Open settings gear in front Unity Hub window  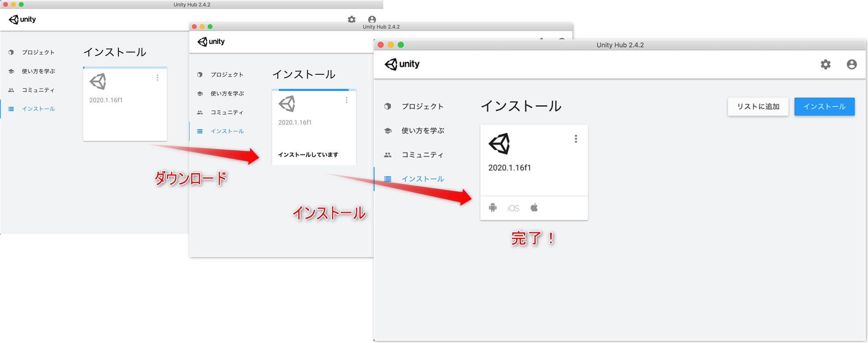click(825, 64)
